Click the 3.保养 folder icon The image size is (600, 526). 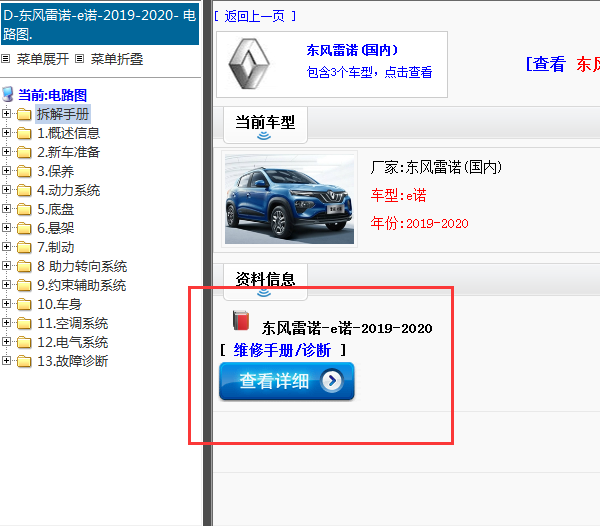[x=24, y=171]
